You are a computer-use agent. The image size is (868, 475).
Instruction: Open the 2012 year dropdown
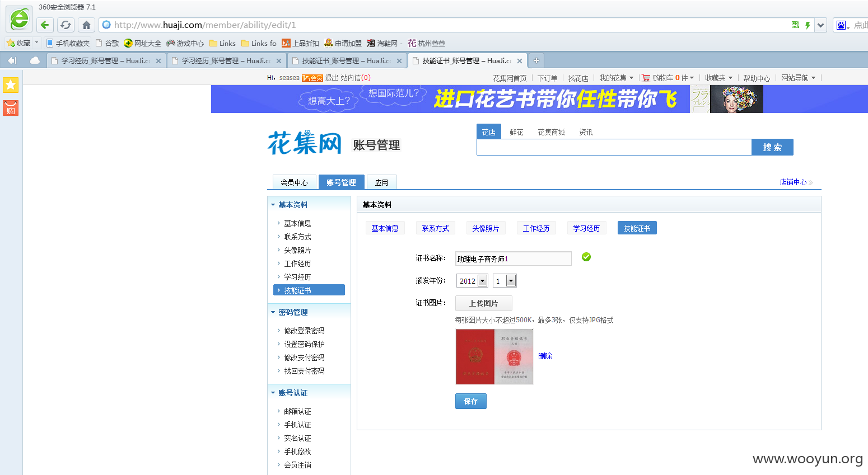coord(472,281)
